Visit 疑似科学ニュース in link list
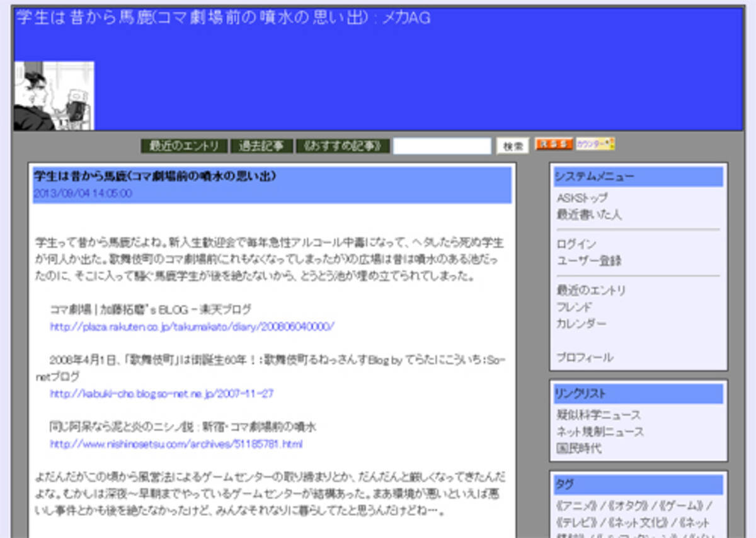Image resolution: width=756 pixels, height=538 pixels. coord(598,415)
